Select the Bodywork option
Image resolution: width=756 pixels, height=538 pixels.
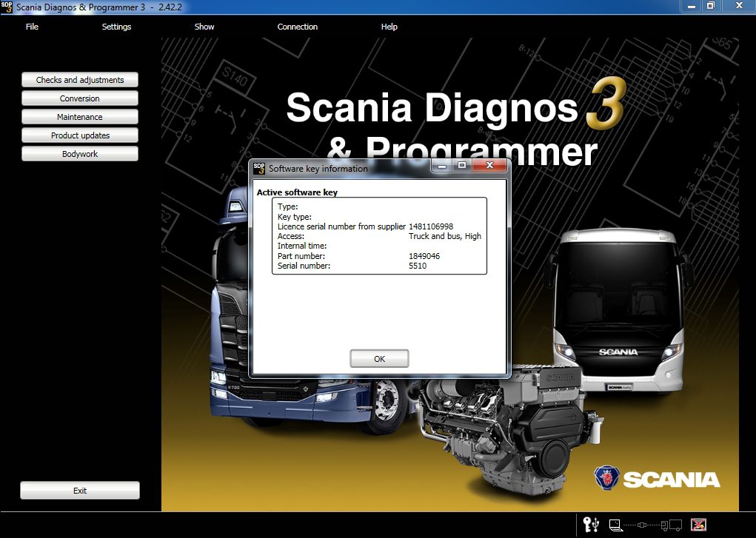click(x=79, y=153)
